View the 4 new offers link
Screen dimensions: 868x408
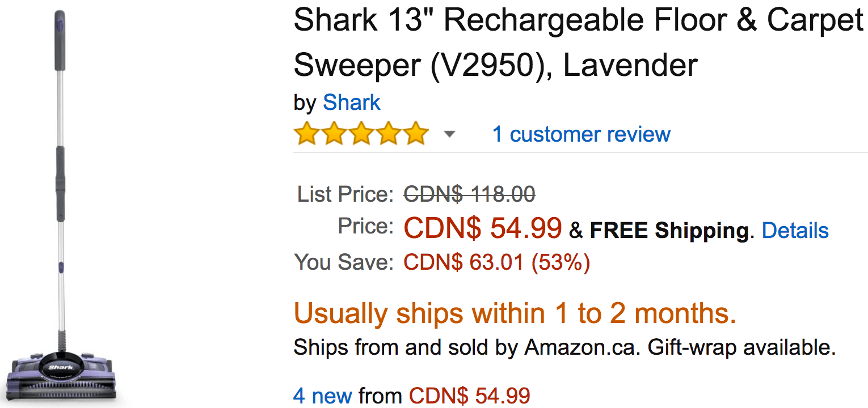pyautogui.click(x=323, y=395)
